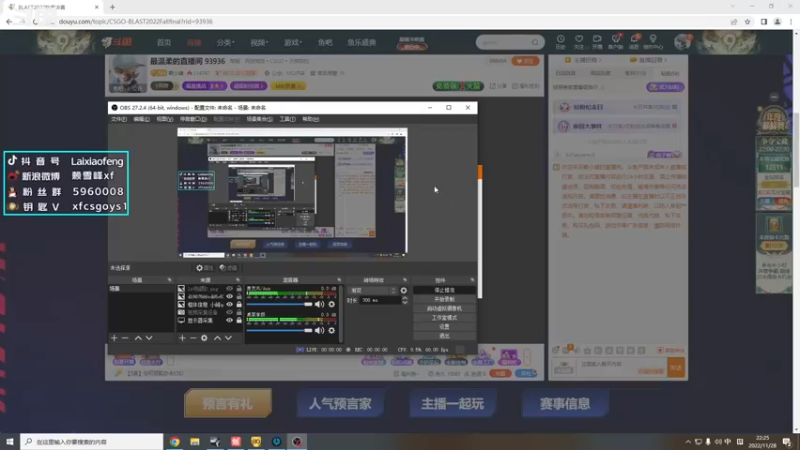This screenshot has width=800, height=450.
Task: Increase transition duration with up stepper
Action: click(x=405, y=298)
